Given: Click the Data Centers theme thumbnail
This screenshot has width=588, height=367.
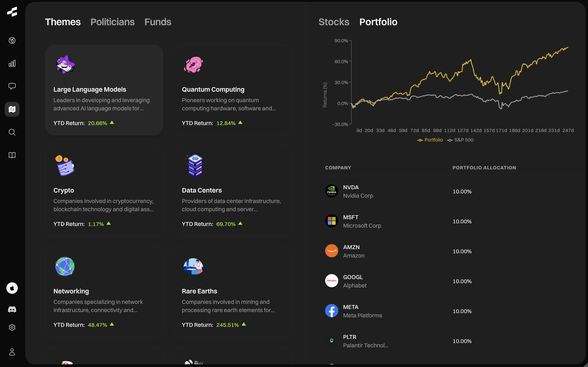Looking at the screenshot, I should click(x=195, y=166).
